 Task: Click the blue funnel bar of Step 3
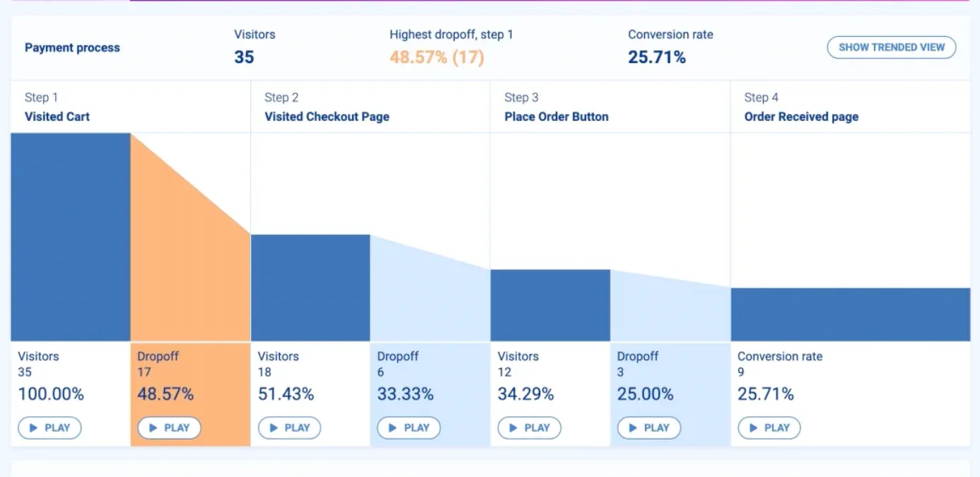click(550, 304)
